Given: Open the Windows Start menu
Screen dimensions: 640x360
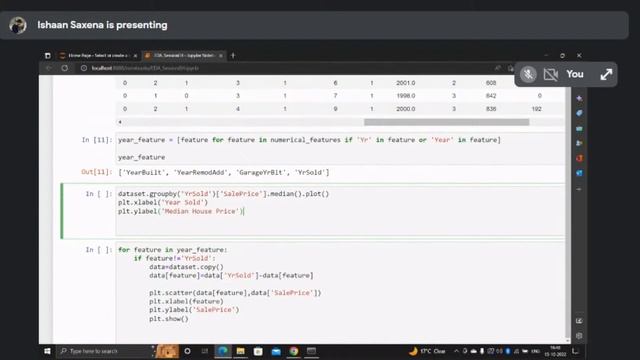Looking at the screenshot, I should point(47,351).
